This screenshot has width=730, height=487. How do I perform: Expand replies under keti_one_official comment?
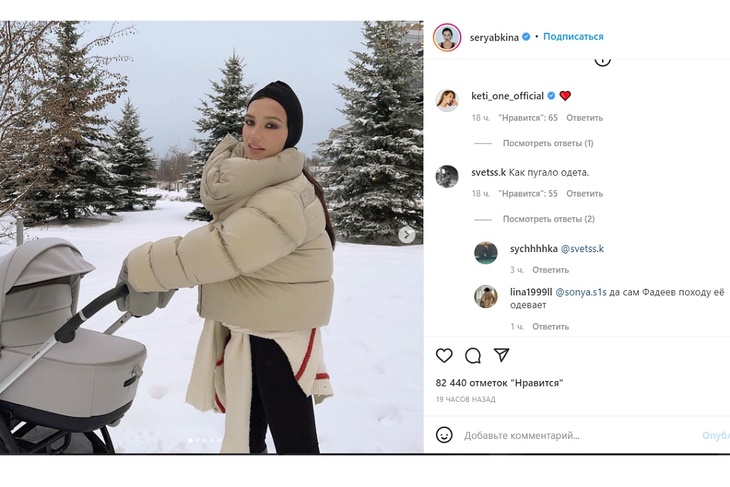pos(548,143)
